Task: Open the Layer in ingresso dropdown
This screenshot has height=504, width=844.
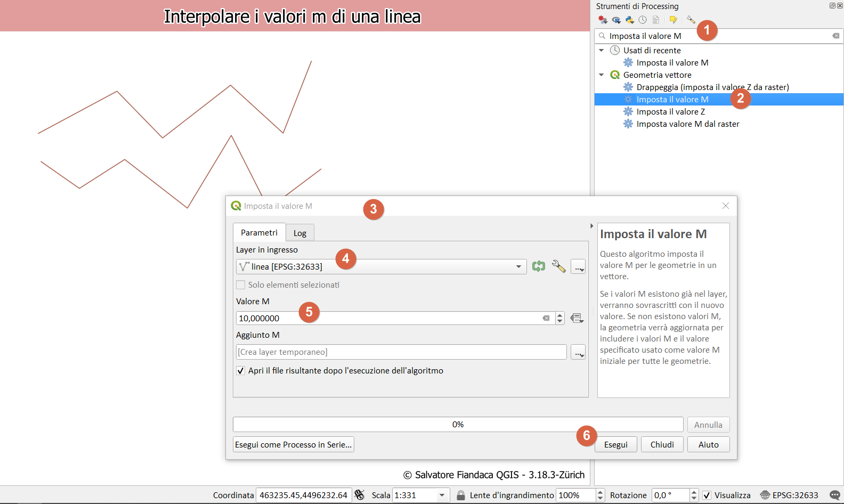Action: [x=518, y=266]
